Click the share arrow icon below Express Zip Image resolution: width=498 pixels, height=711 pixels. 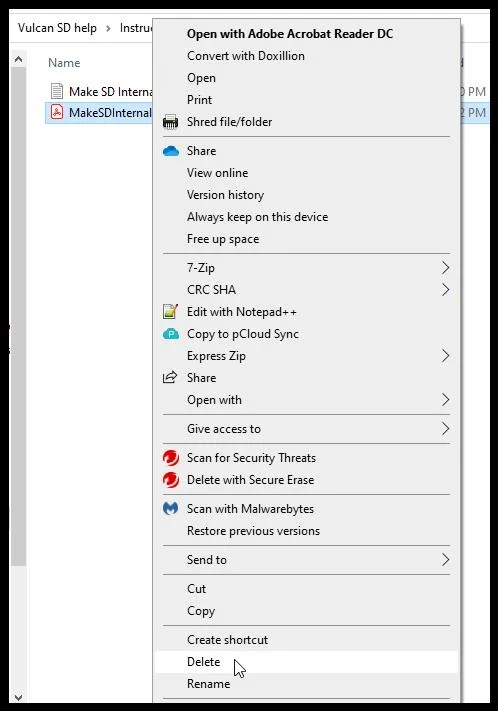170,377
